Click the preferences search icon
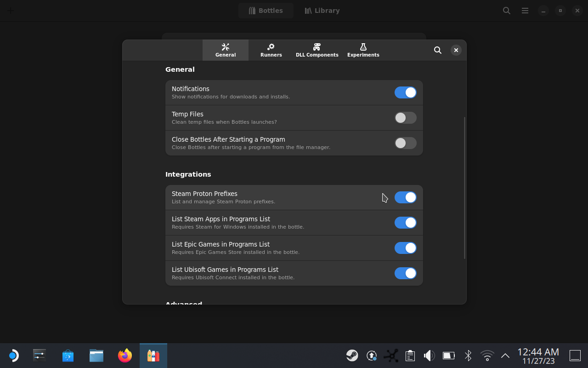Screen dimensions: 588x368 438,50
